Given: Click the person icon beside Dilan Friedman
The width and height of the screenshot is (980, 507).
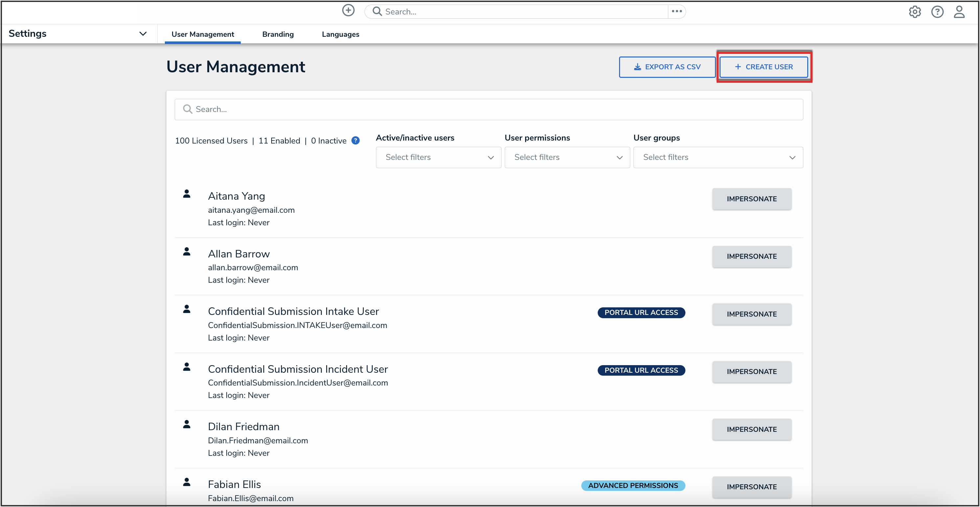Looking at the screenshot, I should pyautogui.click(x=187, y=425).
